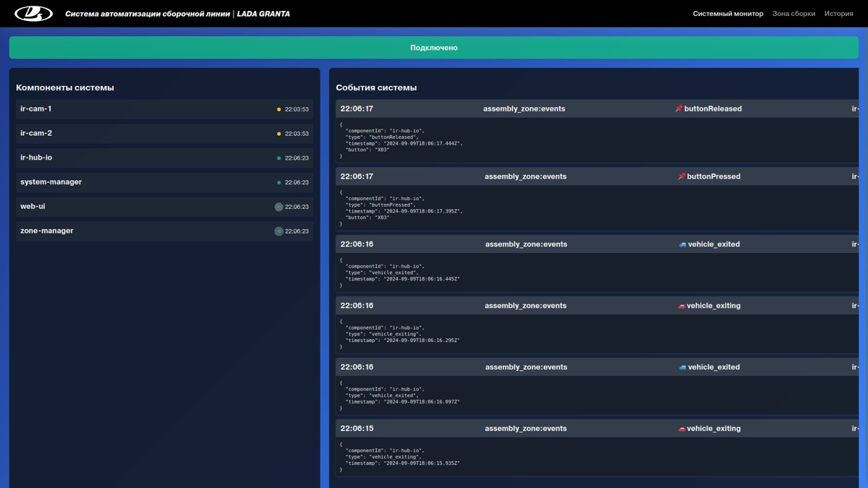Click red car icon of 22:06:15 vehicle_exiting

[x=681, y=429]
